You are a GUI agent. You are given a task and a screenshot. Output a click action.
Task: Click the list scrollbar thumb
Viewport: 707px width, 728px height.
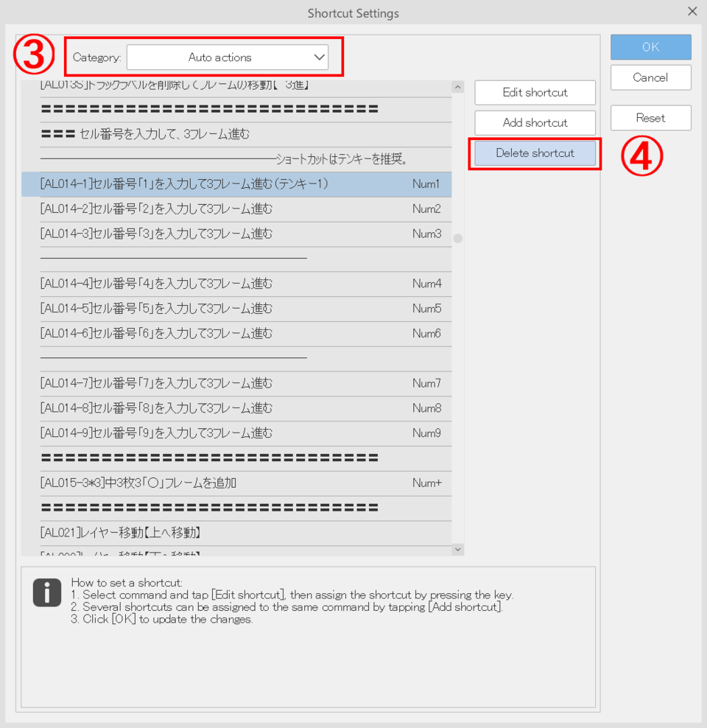458,238
